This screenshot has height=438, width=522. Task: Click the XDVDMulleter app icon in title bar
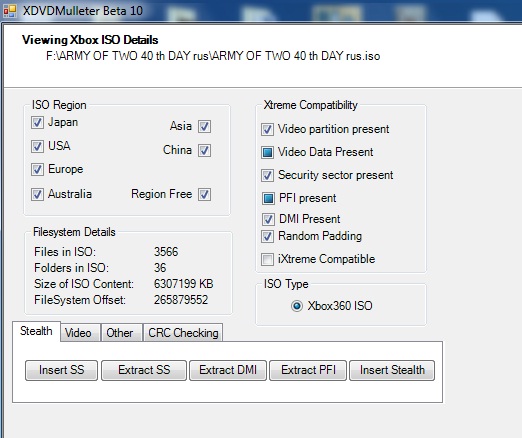[x=10, y=11]
